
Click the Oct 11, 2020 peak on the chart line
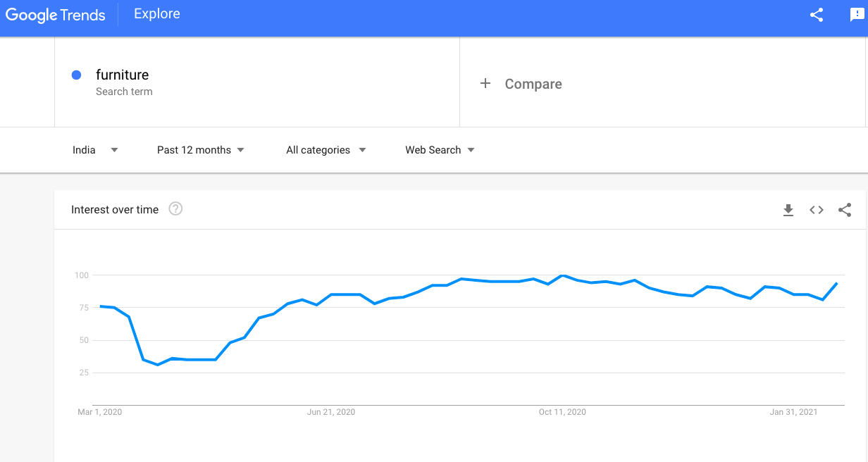tap(562, 275)
